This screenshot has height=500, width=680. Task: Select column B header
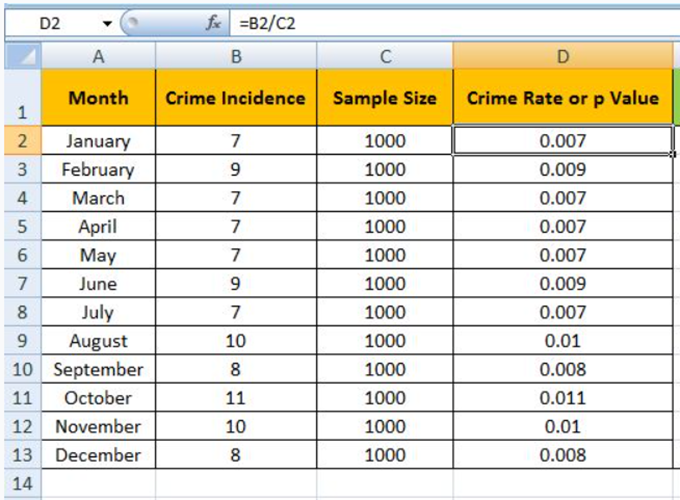coord(235,57)
